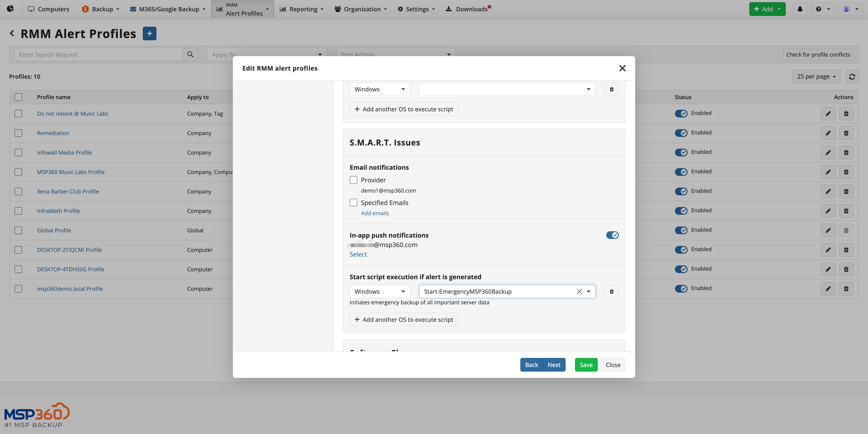Image resolution: width=868 pixels, height=434 pixels.
Task: Click Check for profile conflicts
Action: tap(818, 54)
